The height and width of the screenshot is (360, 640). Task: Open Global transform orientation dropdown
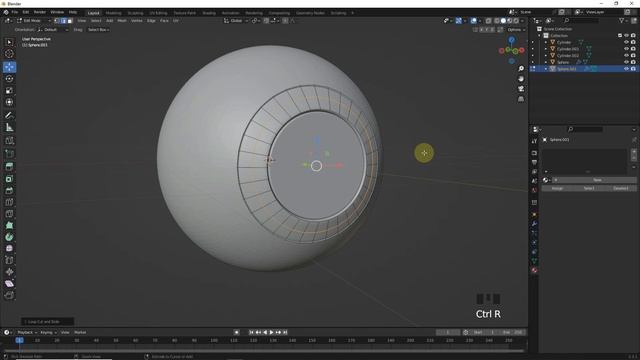236,21
